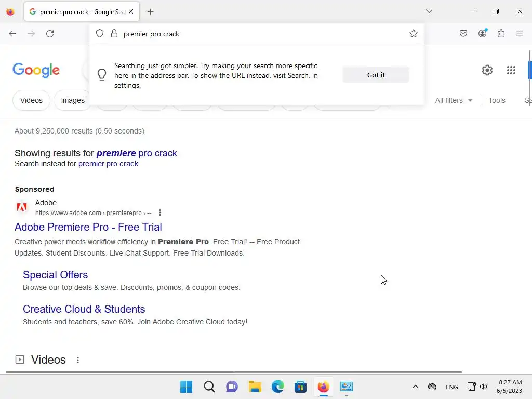Open the Extensions puzzle icon
This screenshot has height=399, width=532.
[501, 33]
